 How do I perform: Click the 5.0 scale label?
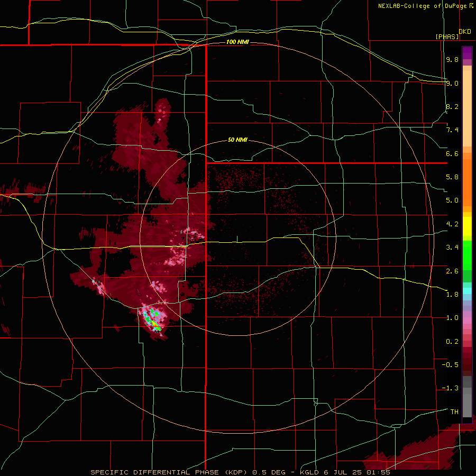[452, 200]
